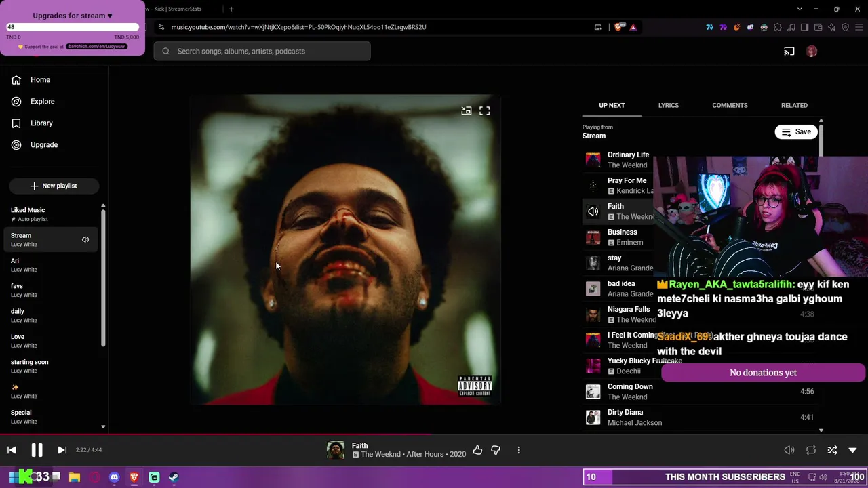
Task: Open the Stream playlist in sidebar
Action: coord(51,239)
